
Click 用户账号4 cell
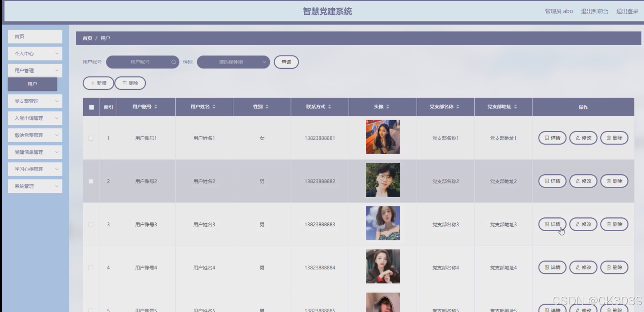point(146,267)
